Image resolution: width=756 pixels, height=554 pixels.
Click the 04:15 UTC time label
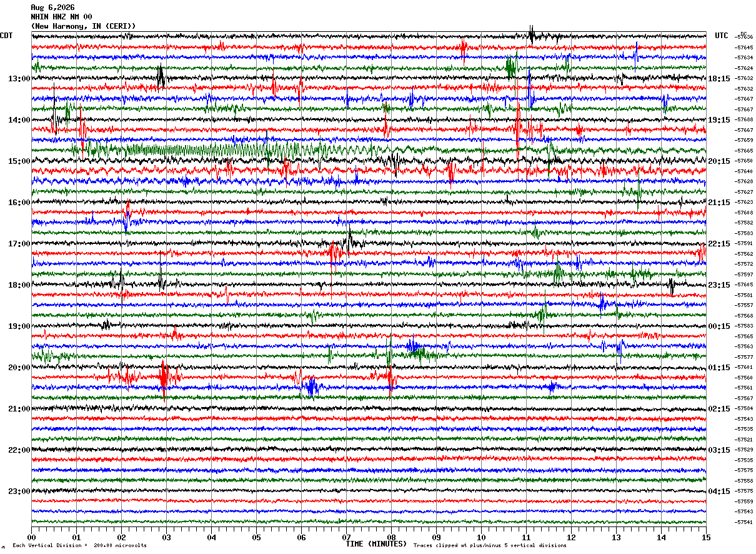click(719, 491)
